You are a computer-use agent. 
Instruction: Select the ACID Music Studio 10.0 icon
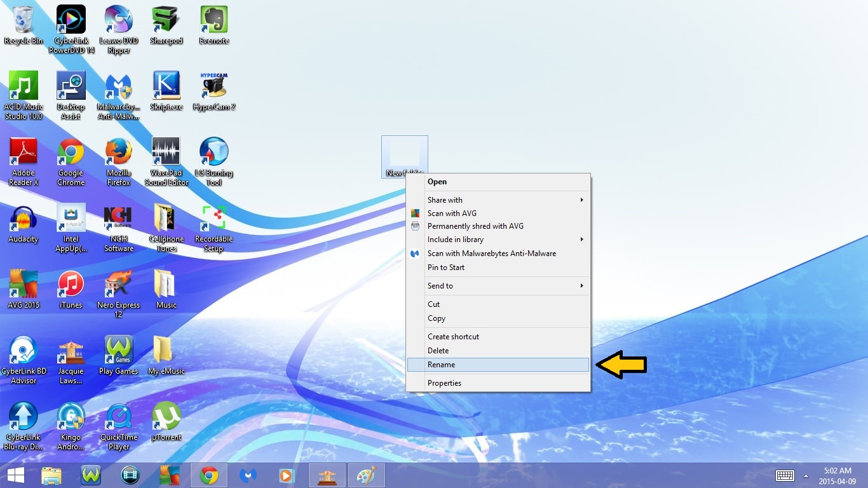(24, 95)
